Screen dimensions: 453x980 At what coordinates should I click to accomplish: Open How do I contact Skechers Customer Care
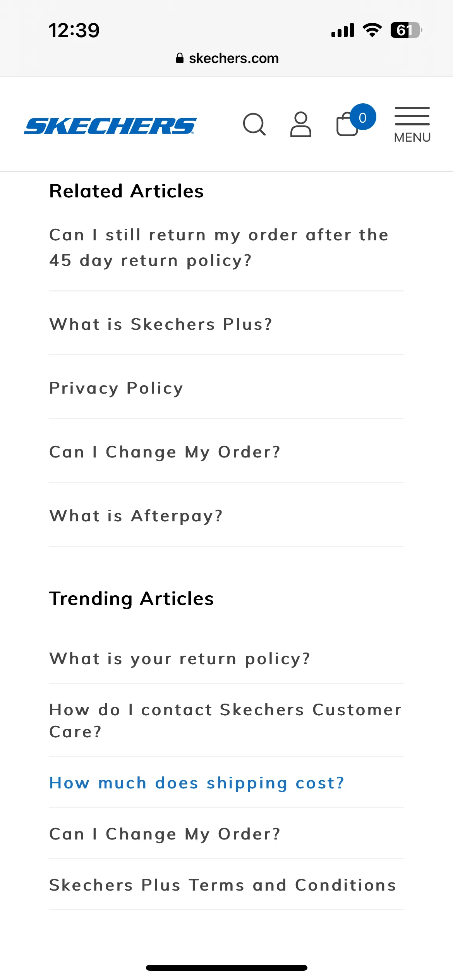point(226,721)
